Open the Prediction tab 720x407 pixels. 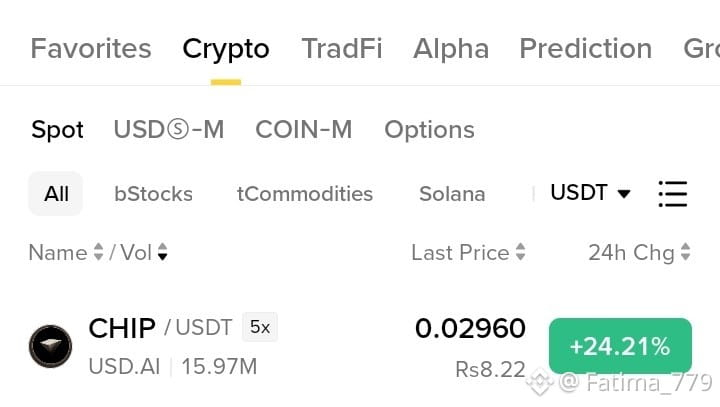click(585, 48)
